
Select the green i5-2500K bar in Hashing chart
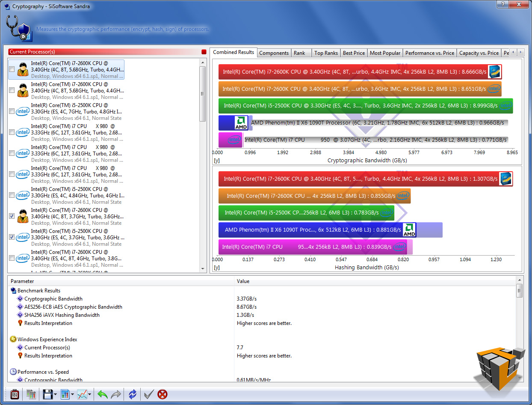[306, 213]
